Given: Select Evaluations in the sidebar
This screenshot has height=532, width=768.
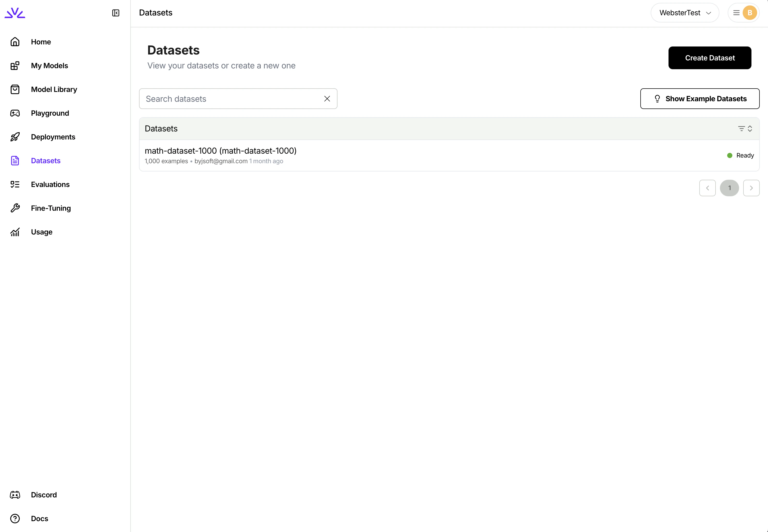Looking at the screenshot, I should pos(50,184).
